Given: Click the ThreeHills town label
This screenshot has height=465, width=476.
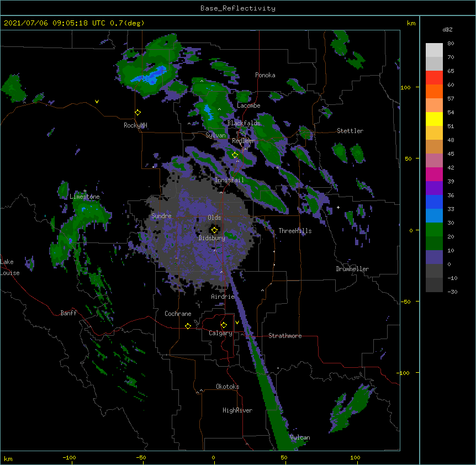Looking at the screenshot, I should (295, 231).
